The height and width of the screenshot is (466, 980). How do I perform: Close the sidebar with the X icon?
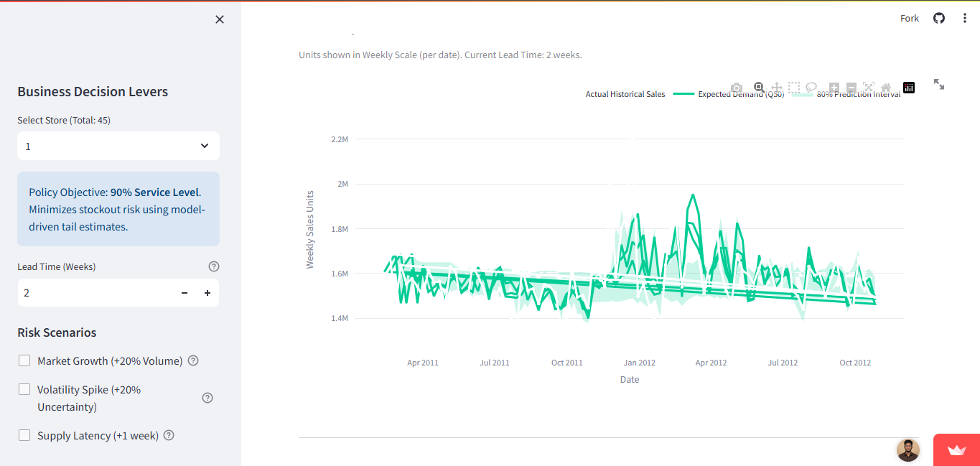click(x=220, y=19)
